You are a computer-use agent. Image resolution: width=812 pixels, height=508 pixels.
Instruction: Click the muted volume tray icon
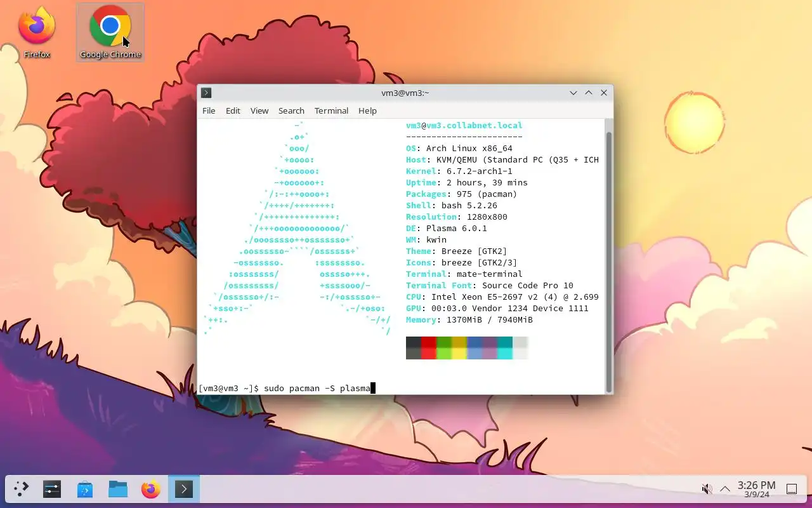click(707, 489)
